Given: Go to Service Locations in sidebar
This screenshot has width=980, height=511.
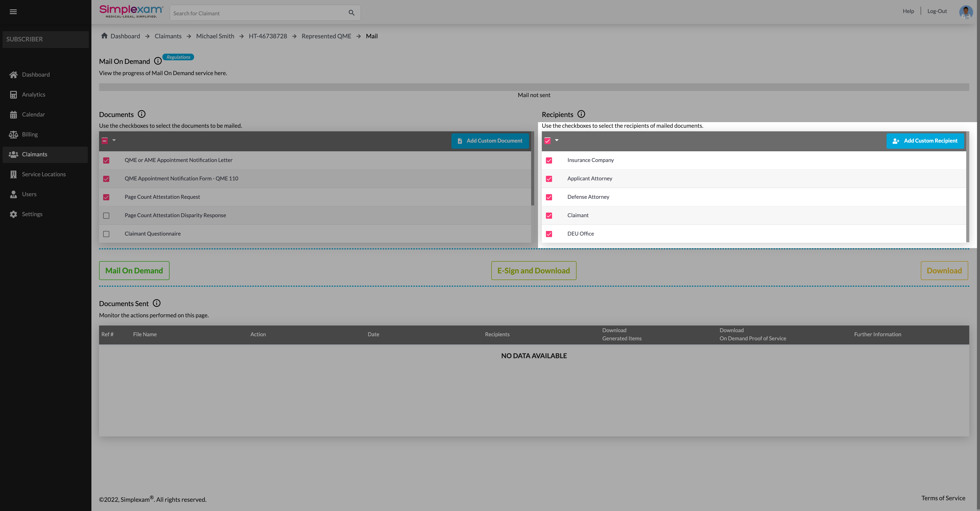Looking at the screenshot, I should (x=43, y=174).
